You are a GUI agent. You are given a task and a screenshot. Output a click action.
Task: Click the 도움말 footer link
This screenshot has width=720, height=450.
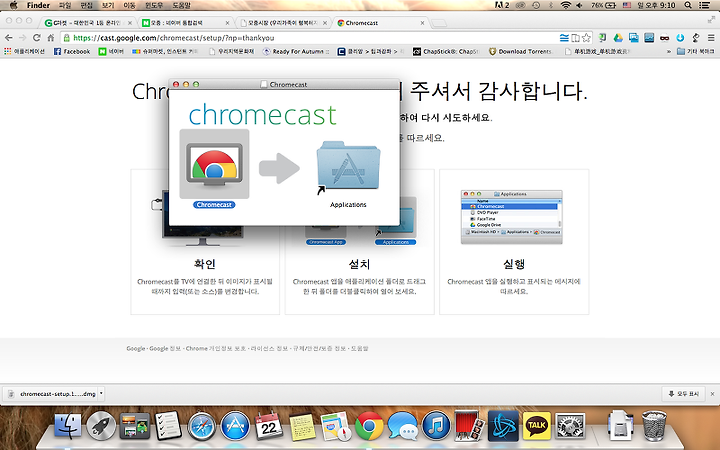tap(360, 349)
